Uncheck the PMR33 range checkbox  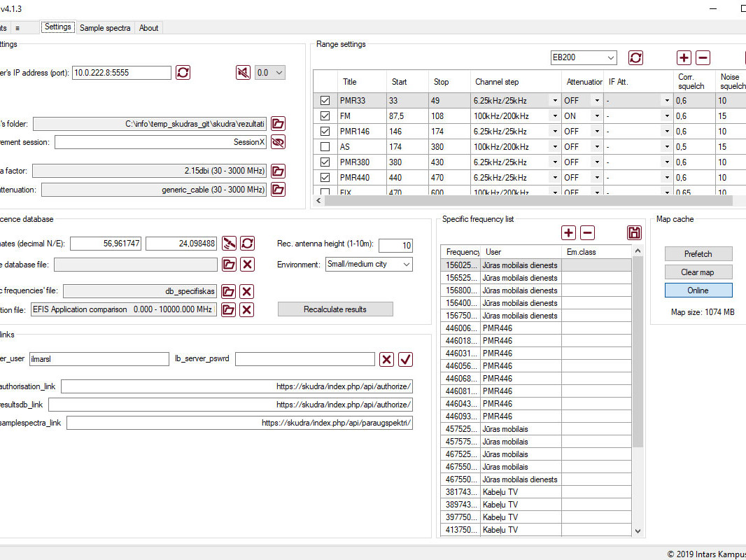click(x=325, y=101)
